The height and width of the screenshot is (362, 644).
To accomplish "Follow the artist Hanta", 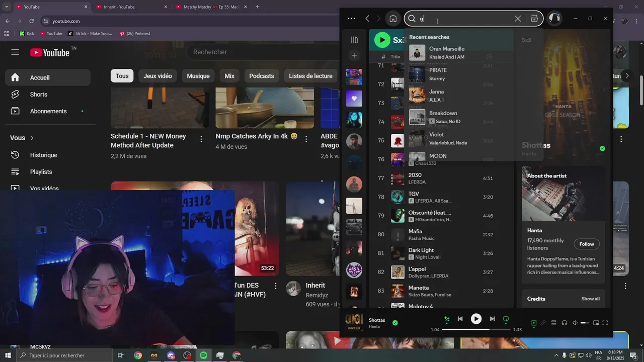I will point(587,244).
